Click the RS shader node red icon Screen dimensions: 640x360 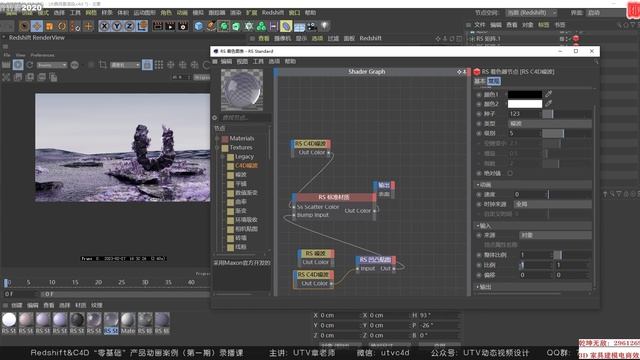click(x=477, y=72)
